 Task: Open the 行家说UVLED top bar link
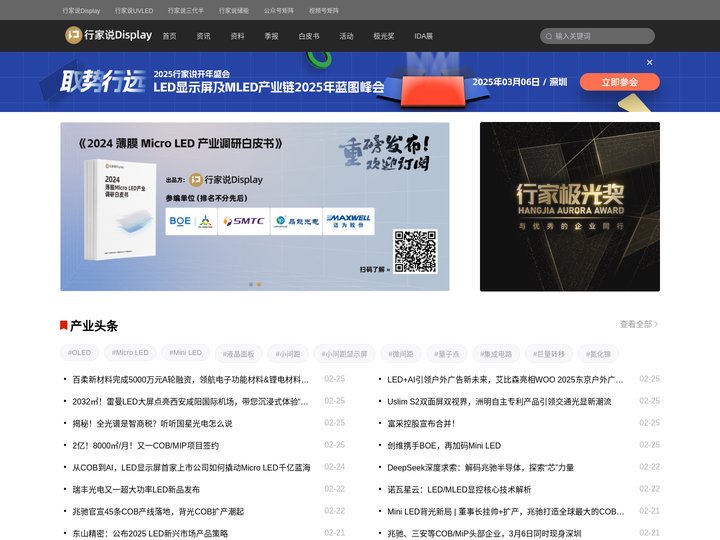[x=134, y=11]
